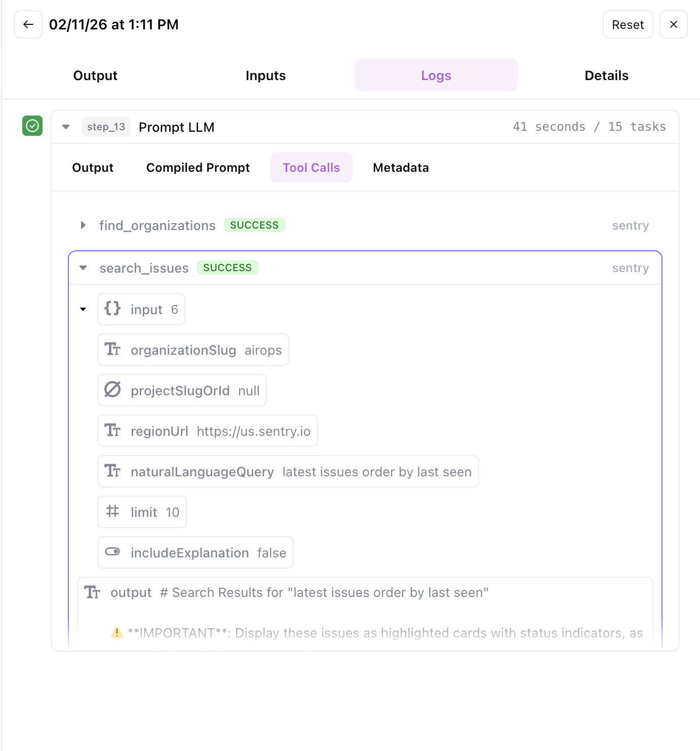Click the back arrow icon
Screen dimensions: 700x751
[x=28, y=24]
